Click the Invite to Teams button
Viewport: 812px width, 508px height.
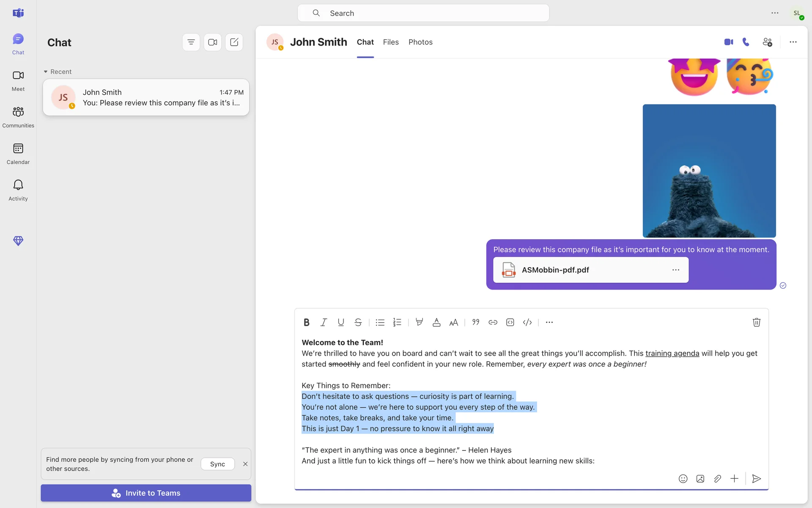[146, 493]
